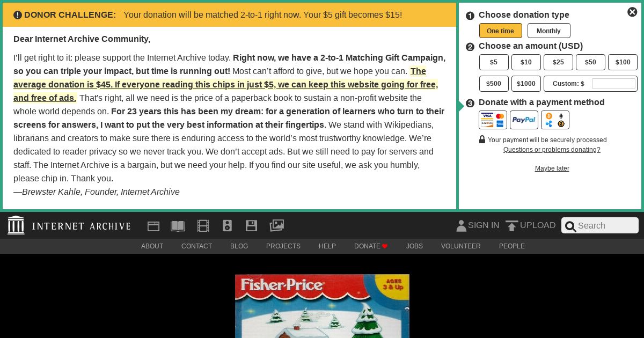
Task: Click Dear Internet Archive Community greeting
Action: pyautogui.click(x=82, y=39)
